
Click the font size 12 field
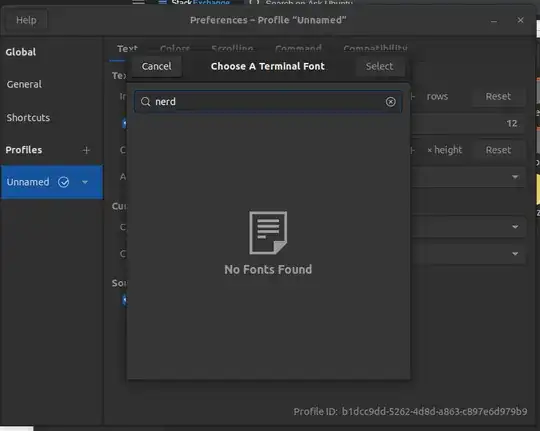click(x=468, y=124)
